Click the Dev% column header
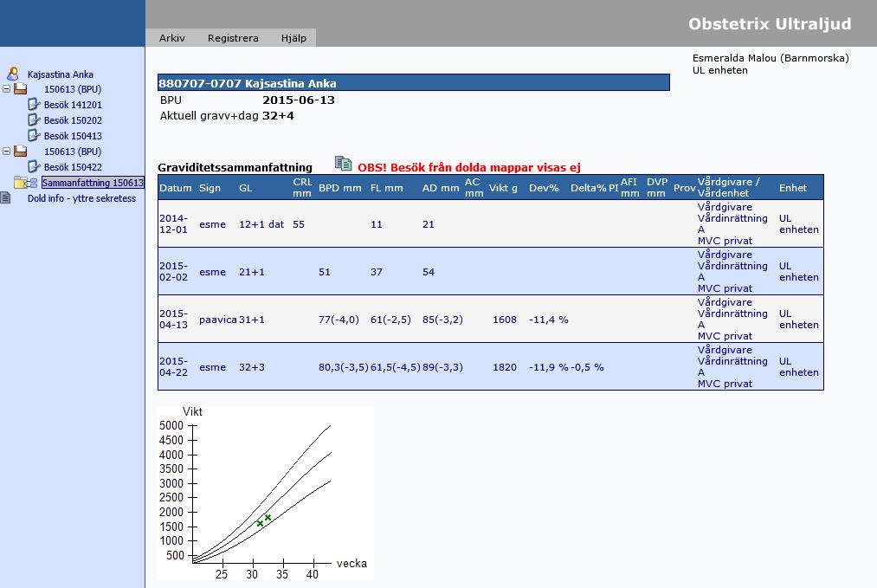877x588 pixels. point(545,188)
